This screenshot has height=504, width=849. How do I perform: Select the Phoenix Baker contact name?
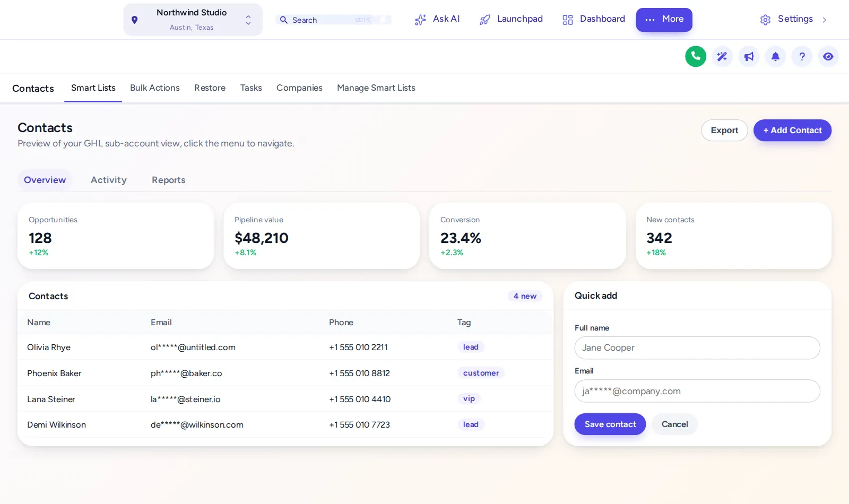[x=54, y=373]
